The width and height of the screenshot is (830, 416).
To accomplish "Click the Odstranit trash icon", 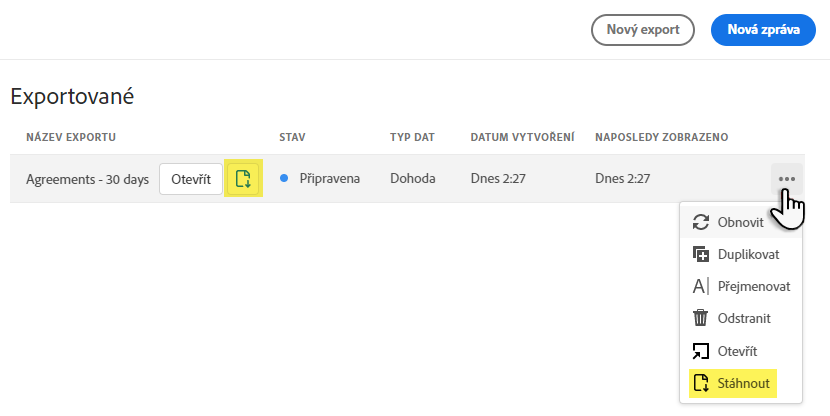I will click(x=701, y=318).
